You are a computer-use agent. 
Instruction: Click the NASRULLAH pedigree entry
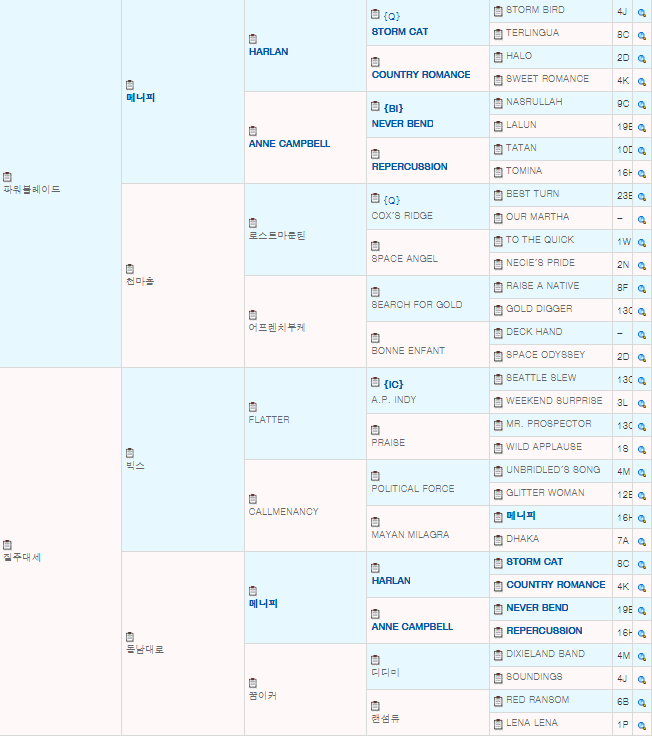pyautogui.click(x=535, y=102)
